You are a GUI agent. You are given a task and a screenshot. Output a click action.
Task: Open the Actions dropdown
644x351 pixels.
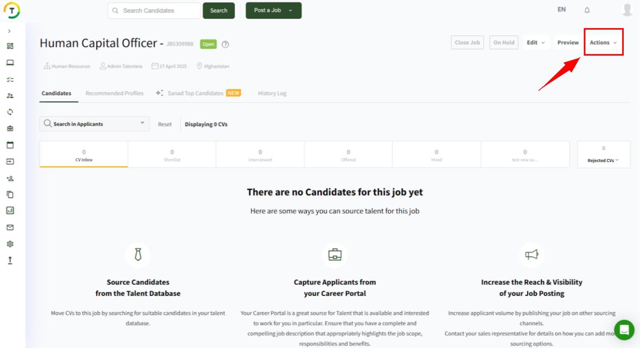coord(603,42)
